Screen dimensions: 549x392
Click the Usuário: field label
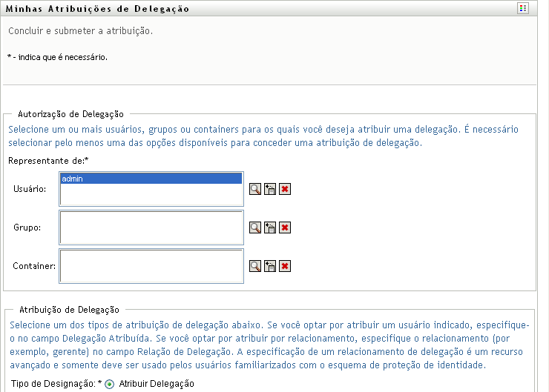[x=30, y=189]
